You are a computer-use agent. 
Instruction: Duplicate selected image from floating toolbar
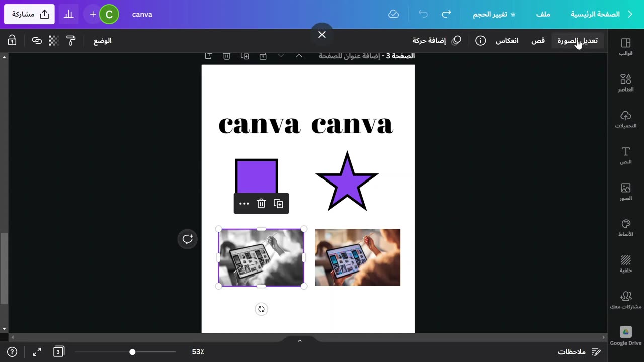tap(278, 203)
